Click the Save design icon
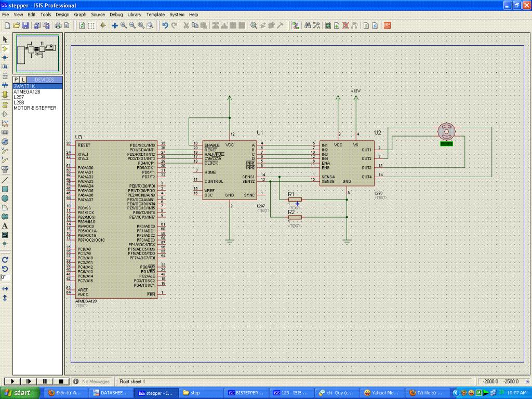The image size is (532, 399). pos(25,25)
